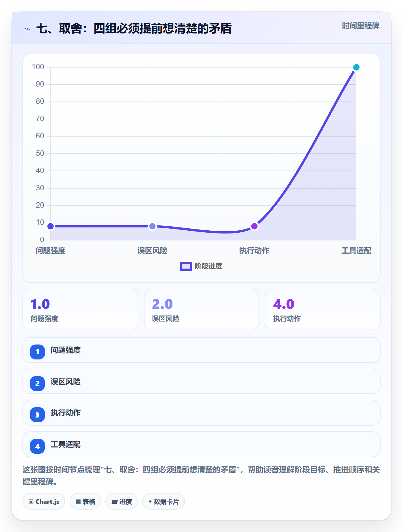
Task: Click the 阶段进度 legend label
Action: 208,266
